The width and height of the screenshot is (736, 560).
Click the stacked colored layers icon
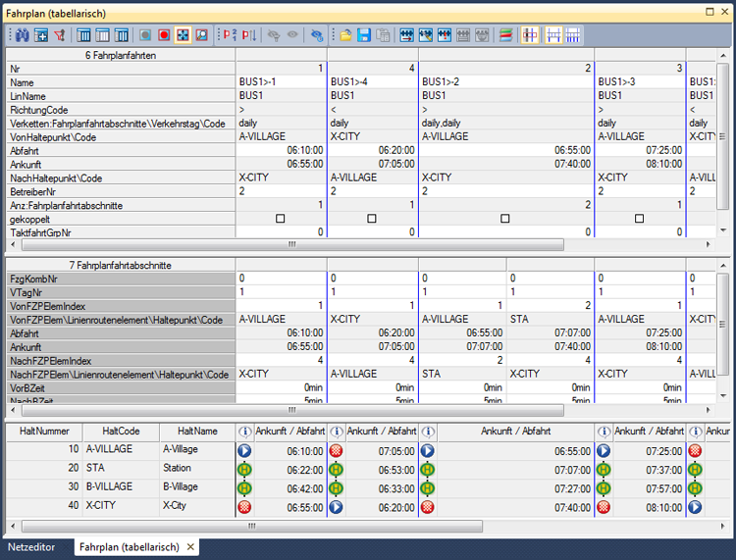point(506,34)
